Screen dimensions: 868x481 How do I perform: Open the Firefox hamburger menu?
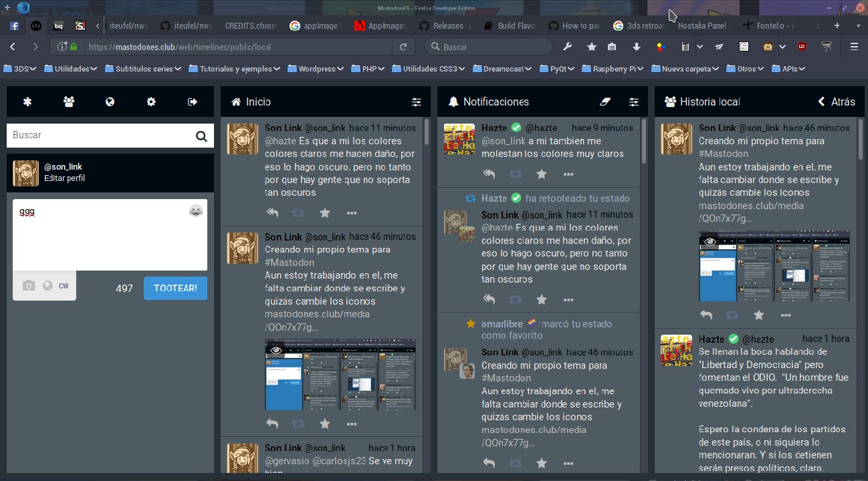pos(853,47)
